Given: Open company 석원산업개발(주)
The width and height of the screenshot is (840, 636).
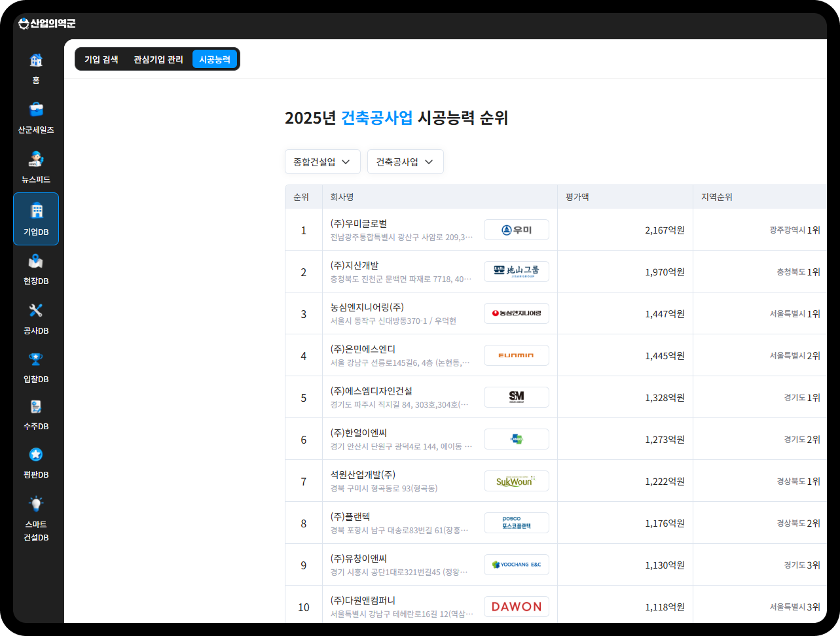Looking at the screenshot, I should [x=363, y=475].
